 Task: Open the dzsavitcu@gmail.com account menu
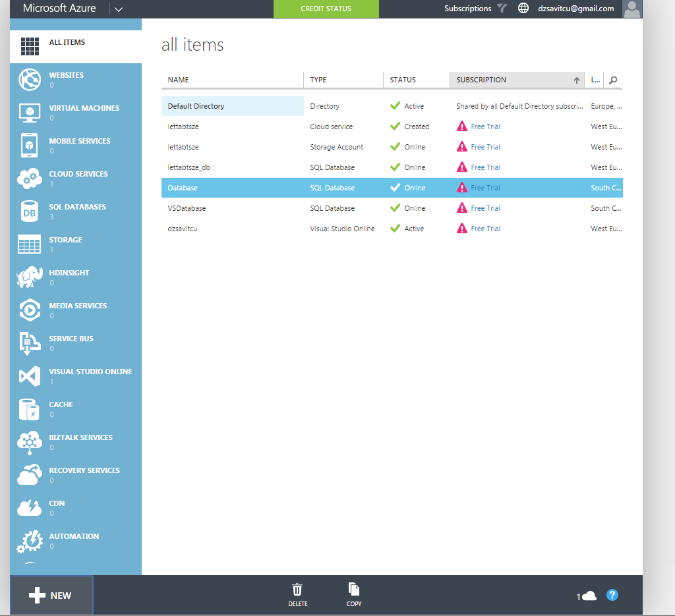coord(575,9)
